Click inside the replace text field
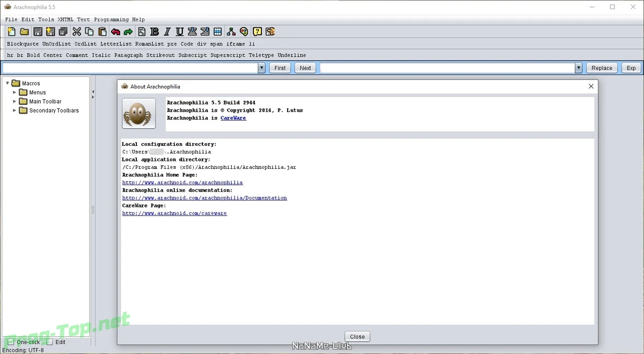The image size is (644, 354). coord(448,68)
